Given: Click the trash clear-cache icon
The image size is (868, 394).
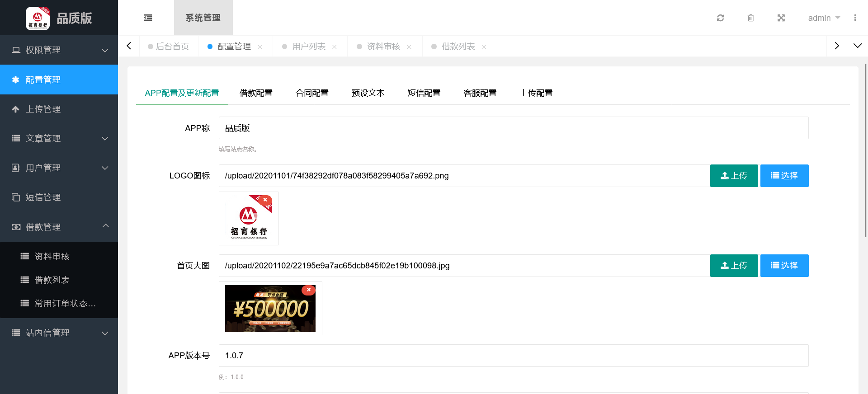Looking at the screenshot, I should tap(751, 18).
